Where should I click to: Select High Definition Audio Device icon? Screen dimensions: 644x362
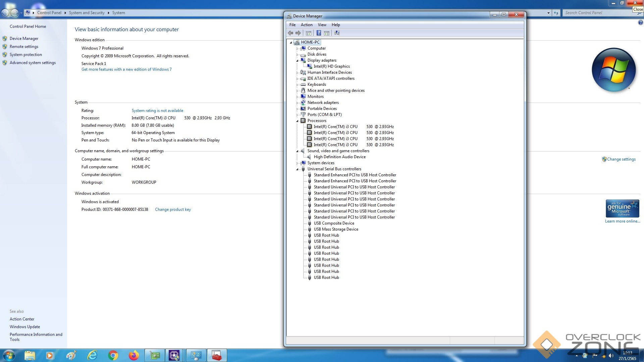(309, 157)
